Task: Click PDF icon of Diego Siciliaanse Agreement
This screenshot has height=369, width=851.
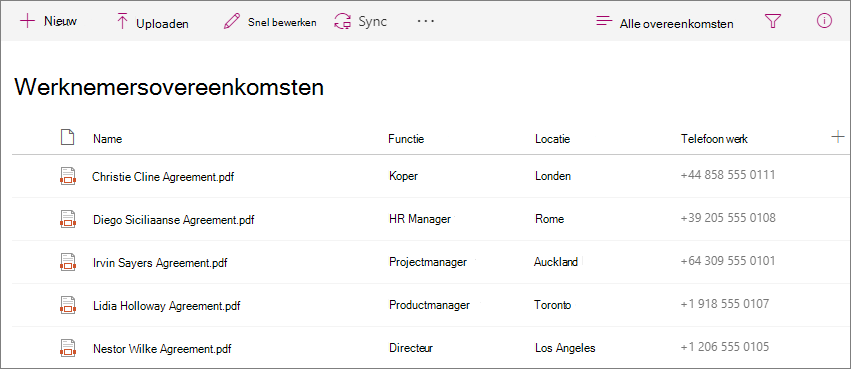Action: pos(67,219)
